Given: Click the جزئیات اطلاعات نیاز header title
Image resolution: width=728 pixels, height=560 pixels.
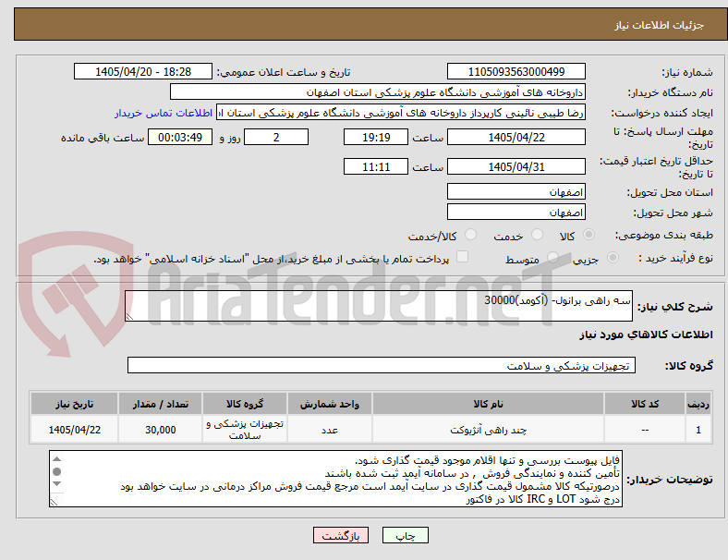Looking at the screenshot, I should (660, 25).
